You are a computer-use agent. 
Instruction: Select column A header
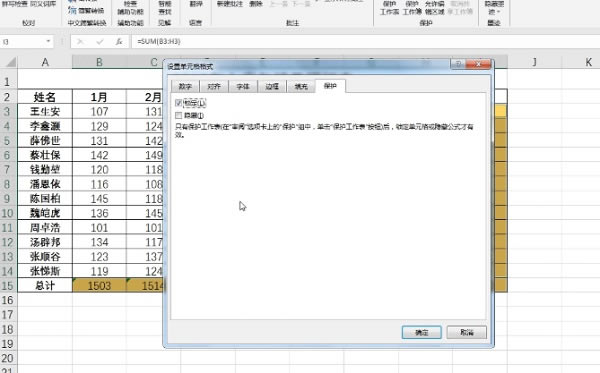(45, 62)
